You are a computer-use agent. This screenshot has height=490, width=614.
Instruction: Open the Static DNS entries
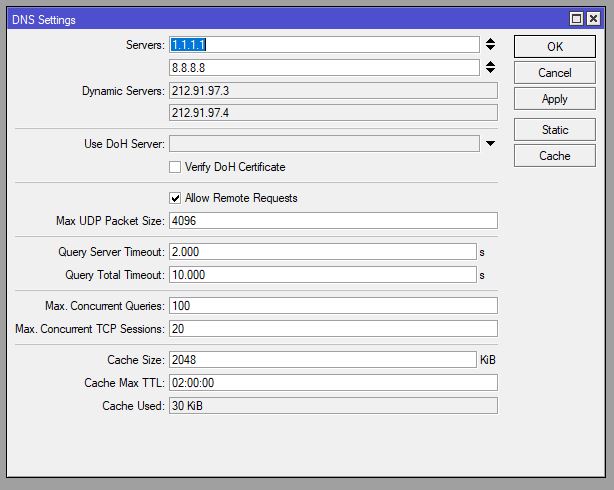554,130
